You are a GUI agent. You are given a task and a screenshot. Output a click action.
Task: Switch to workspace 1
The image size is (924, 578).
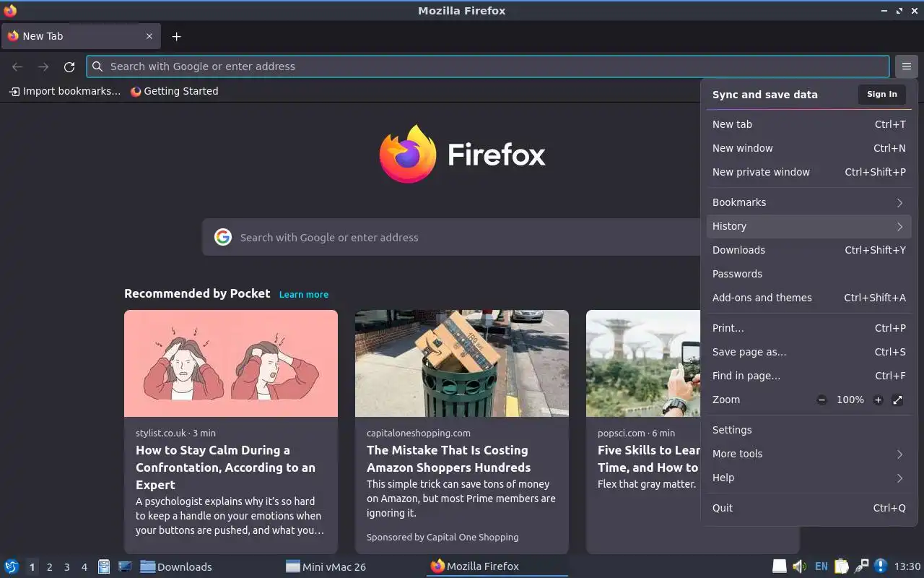coord(32,567)
